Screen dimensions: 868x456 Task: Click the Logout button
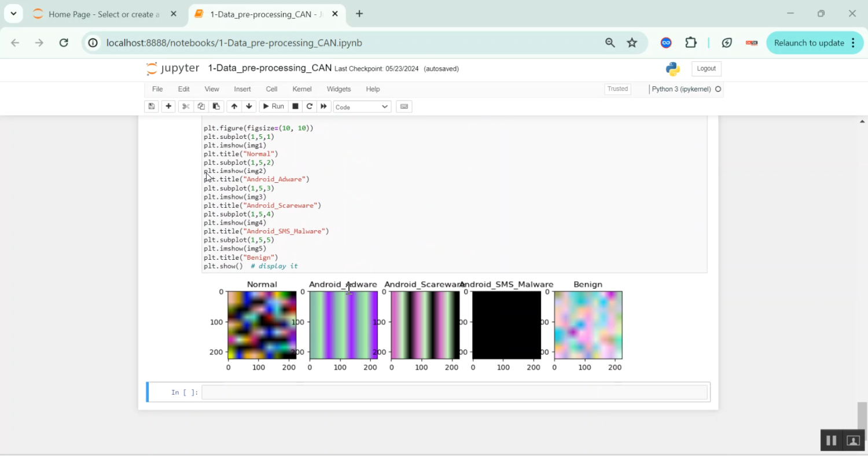(x=706, y=68)
